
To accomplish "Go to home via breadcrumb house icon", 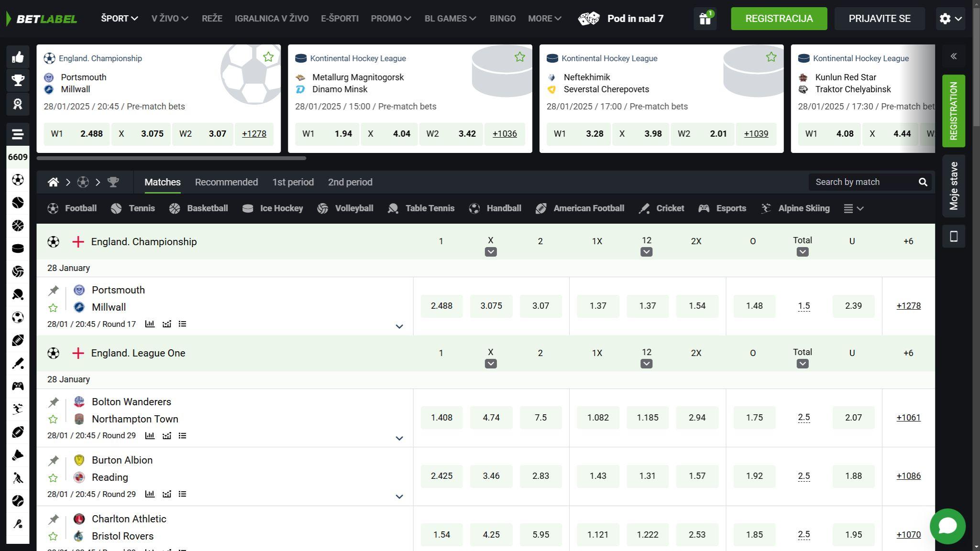I will tap(53, 182).
